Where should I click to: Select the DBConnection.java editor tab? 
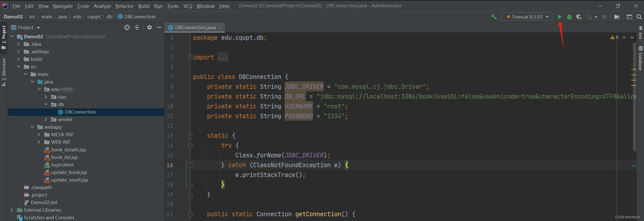point(195,27)
